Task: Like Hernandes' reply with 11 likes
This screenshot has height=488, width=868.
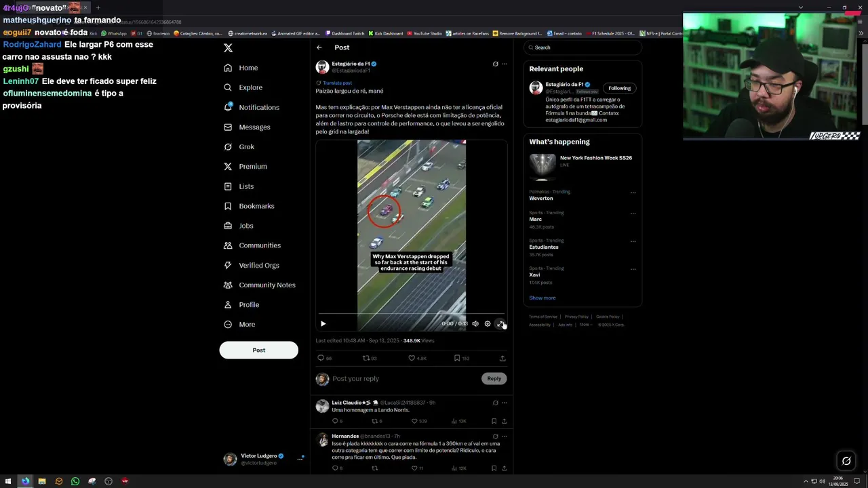Action: [x=414, y=468]
